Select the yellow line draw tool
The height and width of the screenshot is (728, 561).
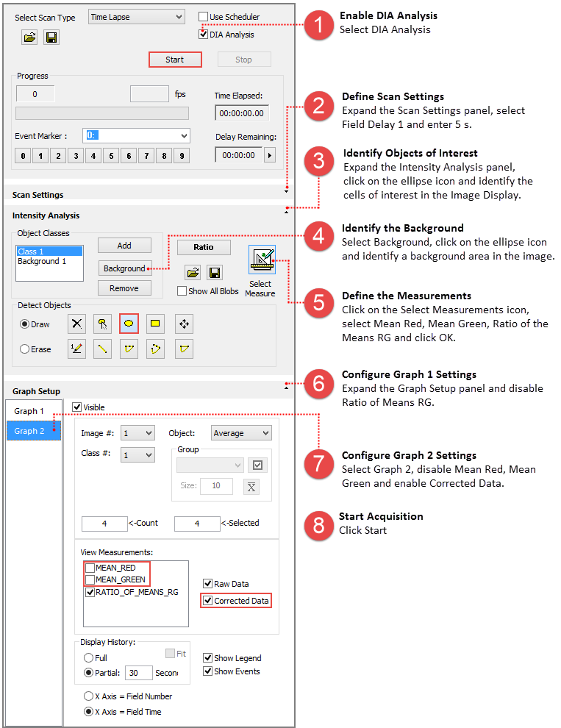(103, 349)
